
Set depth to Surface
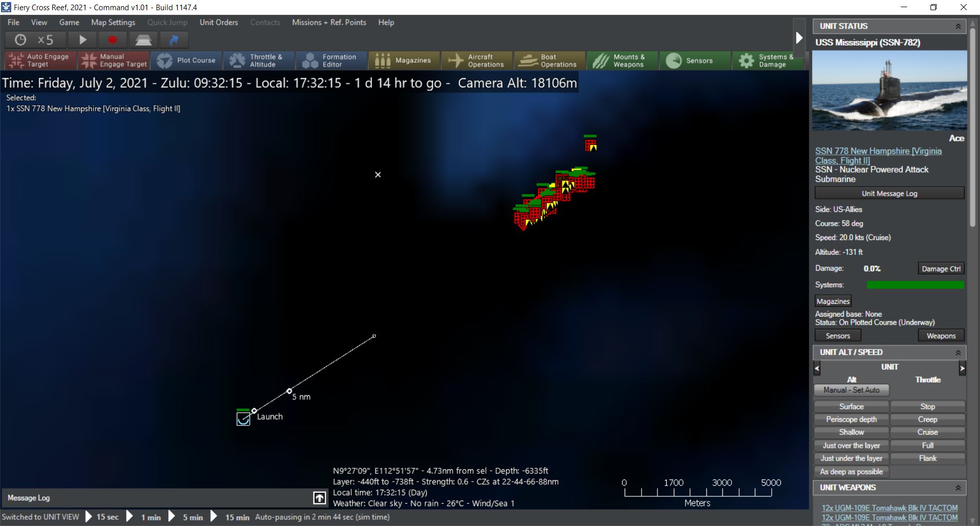coord(851,407)
